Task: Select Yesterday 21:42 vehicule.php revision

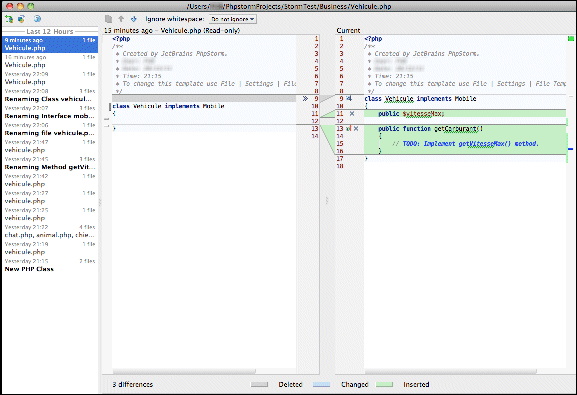Action: (50, 180)
